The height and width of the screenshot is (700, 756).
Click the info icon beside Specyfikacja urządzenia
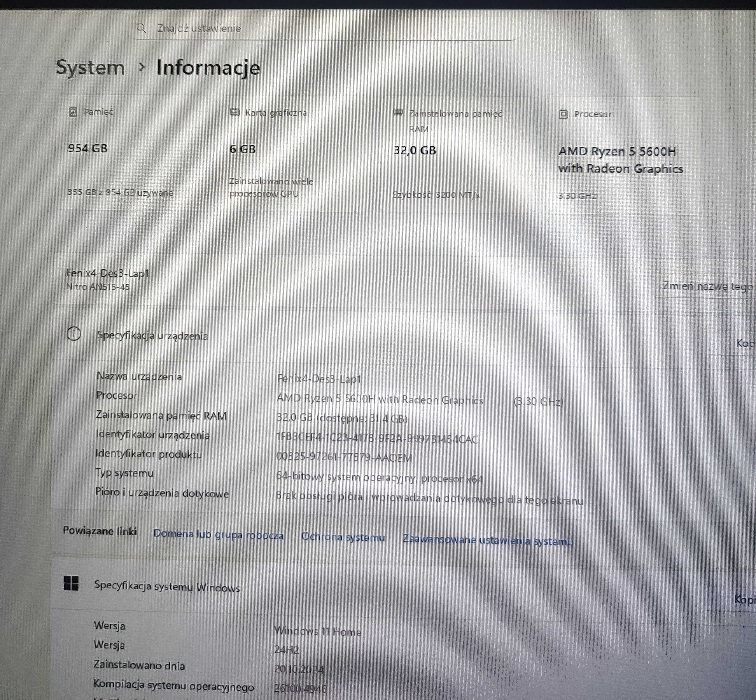(74, 334)
